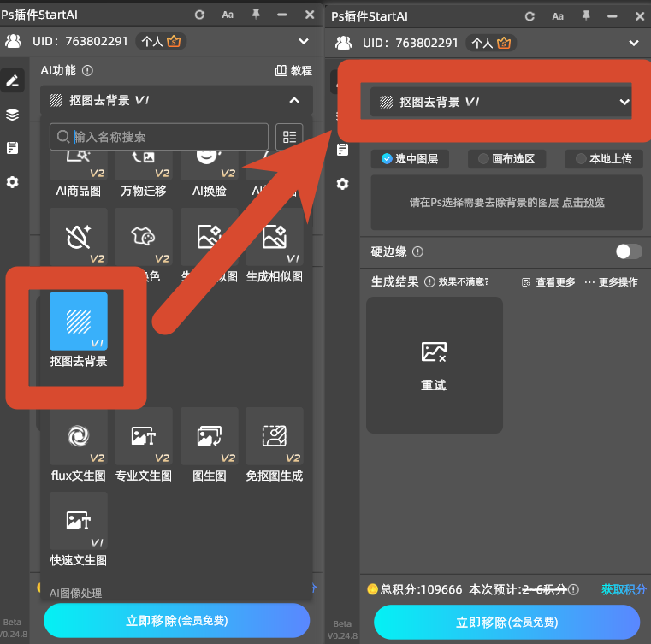The width and height of the screenshot is (651, 644).
Task: Click 查看更多 link
Action: (x=548, y=282)
